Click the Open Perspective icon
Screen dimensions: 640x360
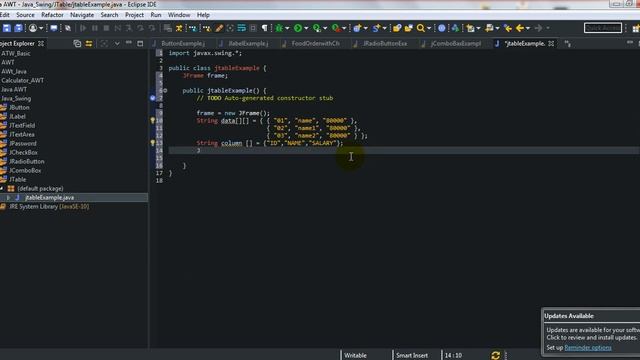tap(635, 28)
